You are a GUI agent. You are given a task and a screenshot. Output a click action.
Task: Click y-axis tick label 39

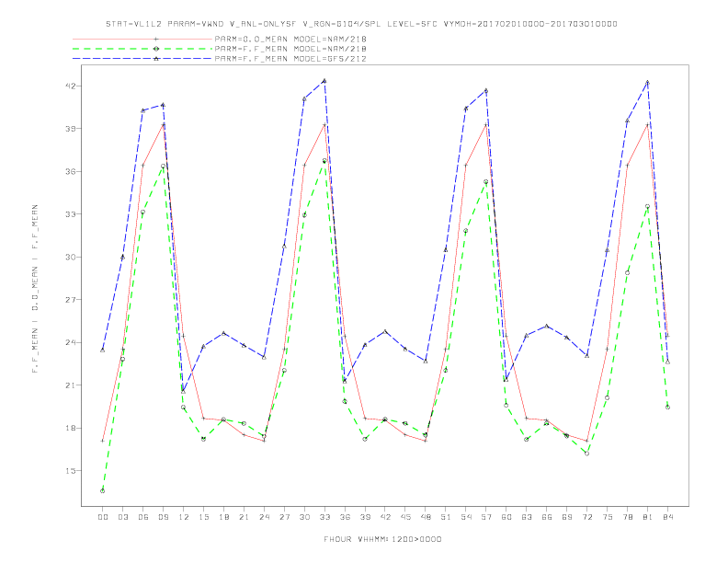coord(70,129)
